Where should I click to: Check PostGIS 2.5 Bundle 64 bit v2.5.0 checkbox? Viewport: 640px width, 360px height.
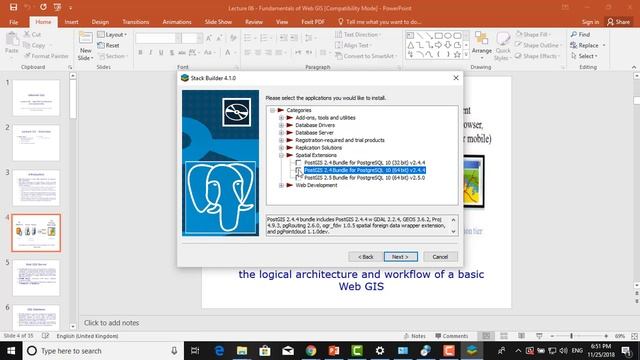pyautogui.click(x=298, y=178)
